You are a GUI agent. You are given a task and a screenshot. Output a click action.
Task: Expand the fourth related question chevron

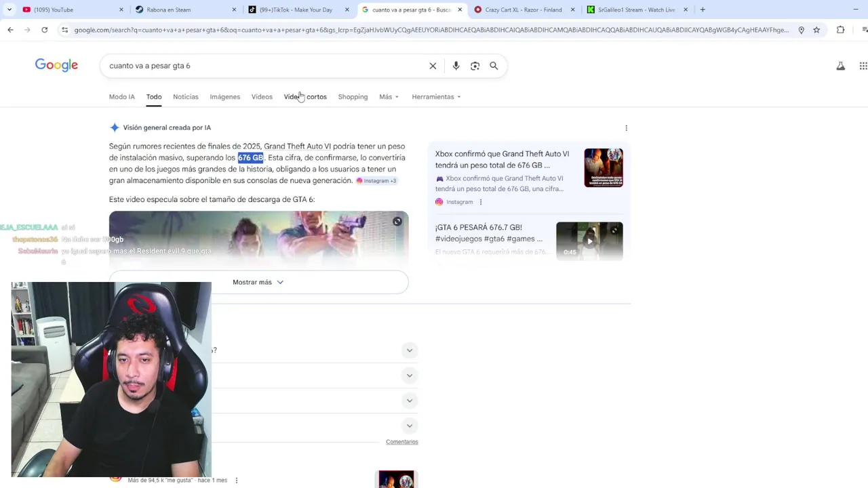point(409,426)
